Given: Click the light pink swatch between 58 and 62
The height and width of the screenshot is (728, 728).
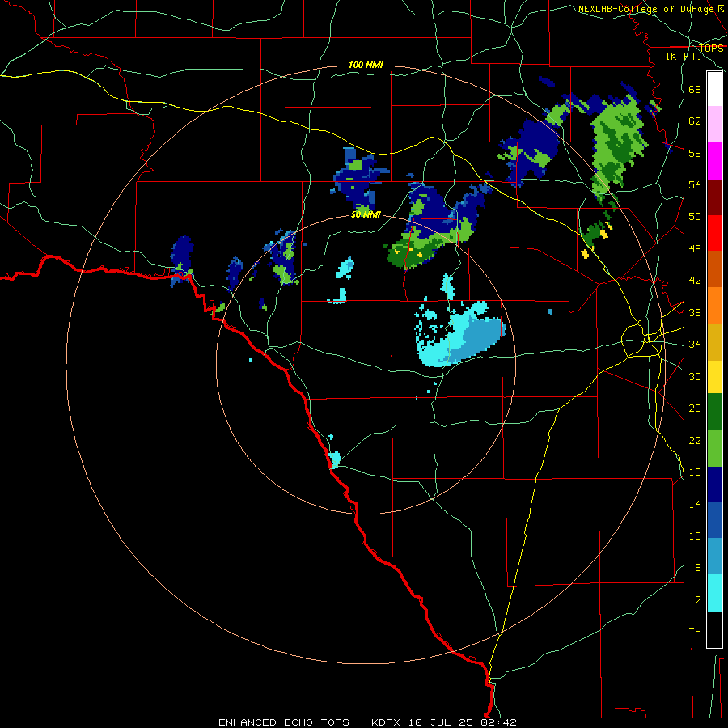Looking at the screenshot, I should click(x=714, y=124).
